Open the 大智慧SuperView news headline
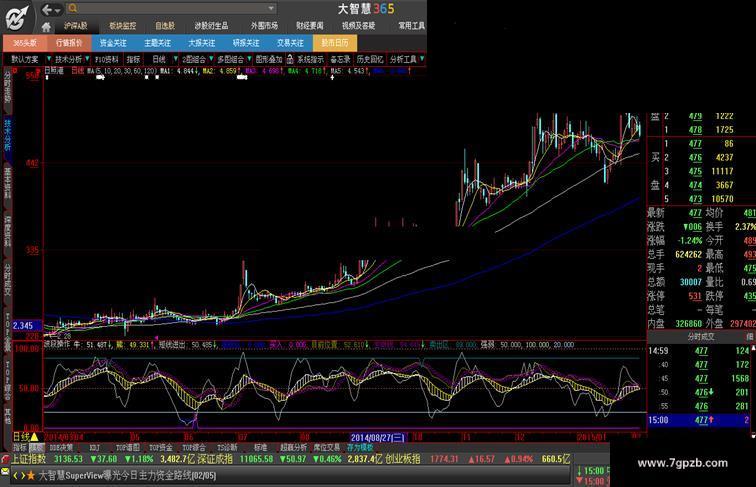The image size is (756, 487). tap(127, 475)
